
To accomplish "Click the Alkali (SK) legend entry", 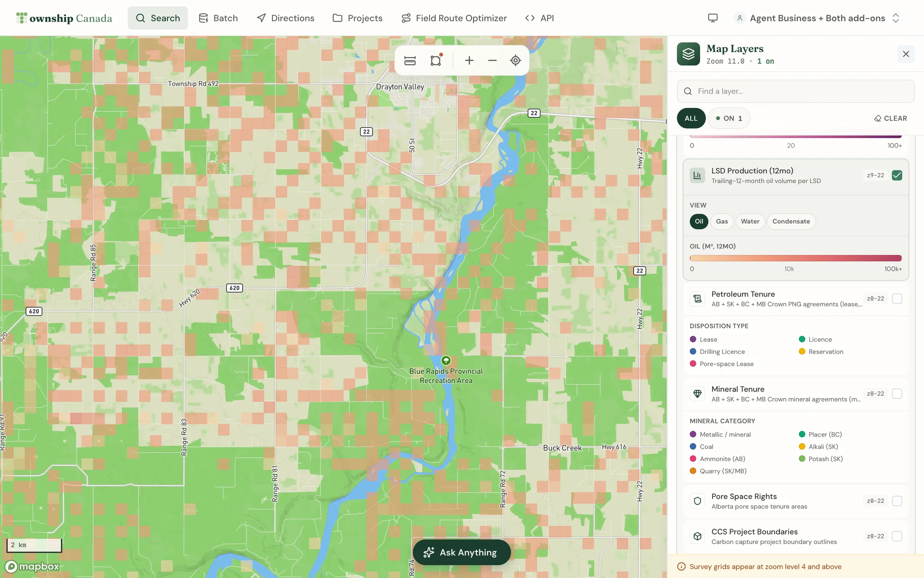I will 819,447.
